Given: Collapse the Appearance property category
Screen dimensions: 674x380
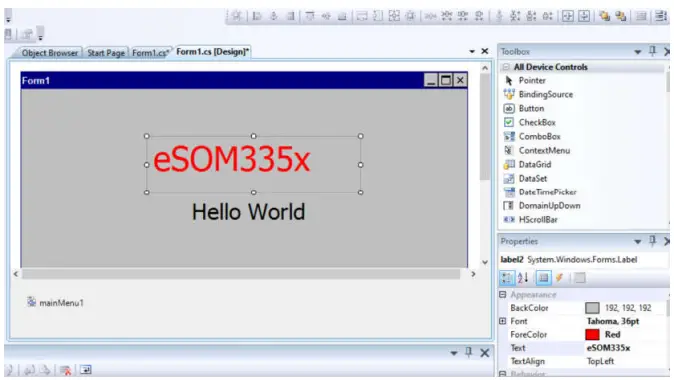Looking at the screenshot, I should pos(502,294).
